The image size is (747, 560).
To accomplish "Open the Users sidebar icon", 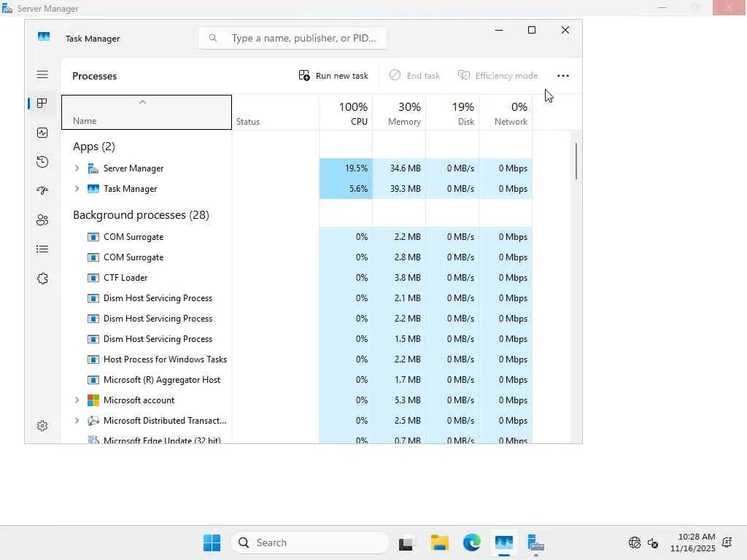I will [42, 220].
